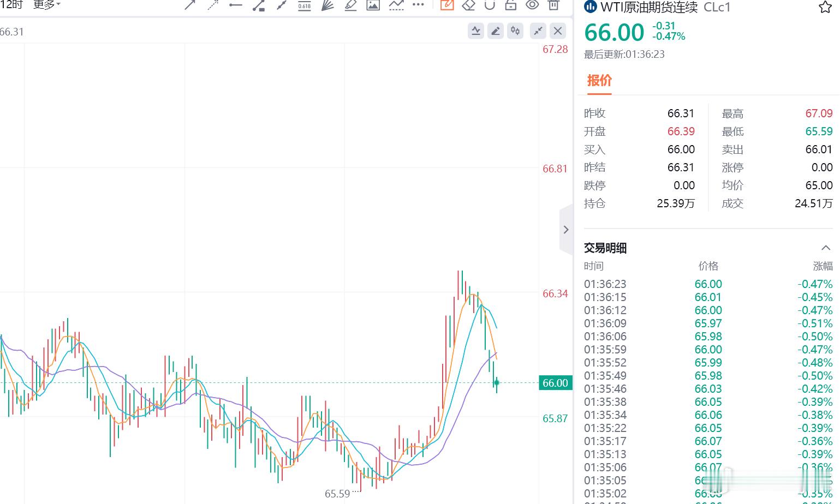Toggle the lock drawings padlock
The image size is (840, 504).
click(x=511, y=5)
